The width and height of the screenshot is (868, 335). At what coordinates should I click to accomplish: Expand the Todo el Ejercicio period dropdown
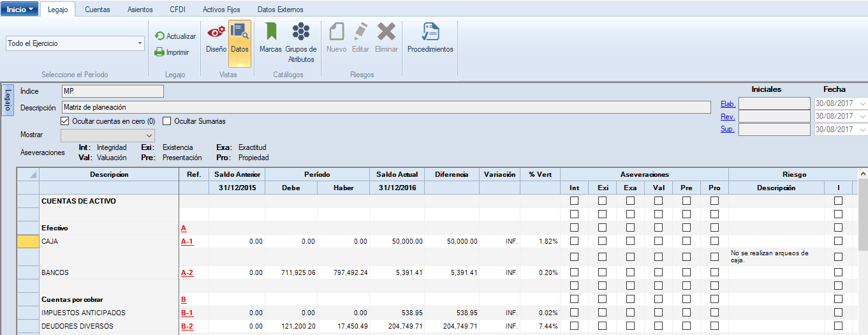click(x=140, y=44)
